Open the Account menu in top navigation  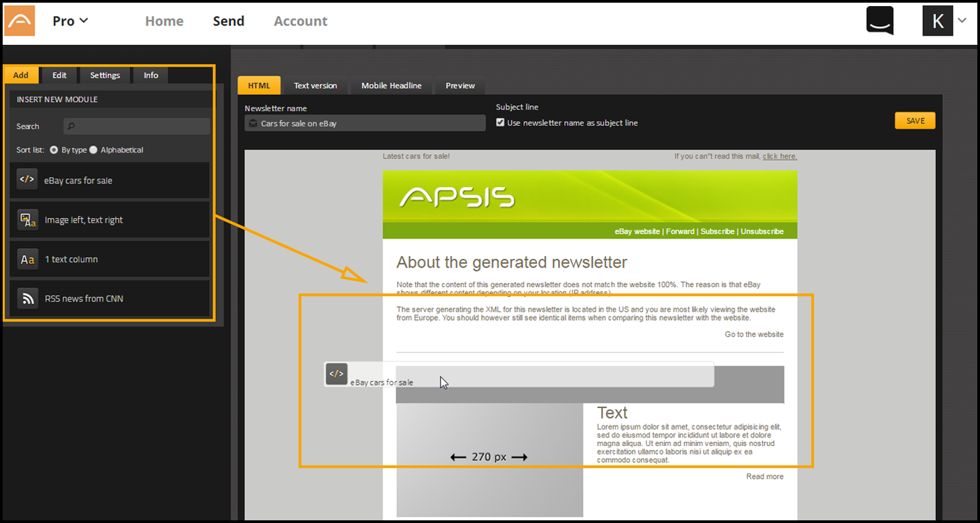click(301, 21)
